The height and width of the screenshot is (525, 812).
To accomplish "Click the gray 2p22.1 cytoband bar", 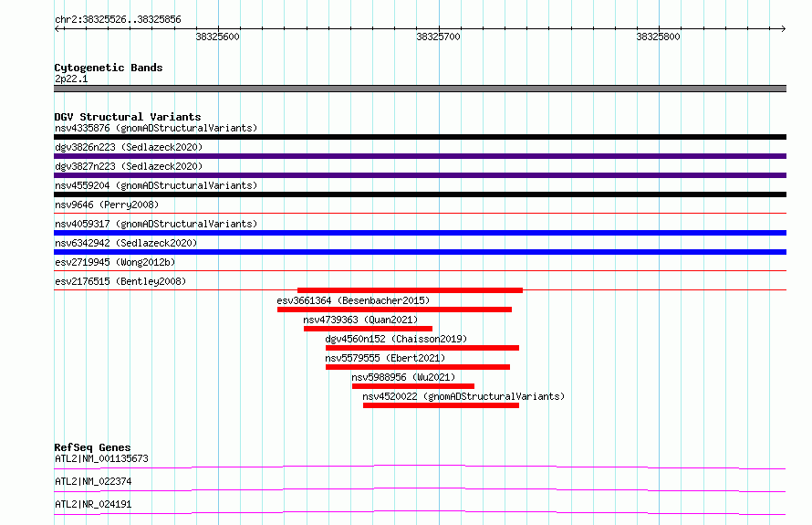I will [x=420, y=89].
